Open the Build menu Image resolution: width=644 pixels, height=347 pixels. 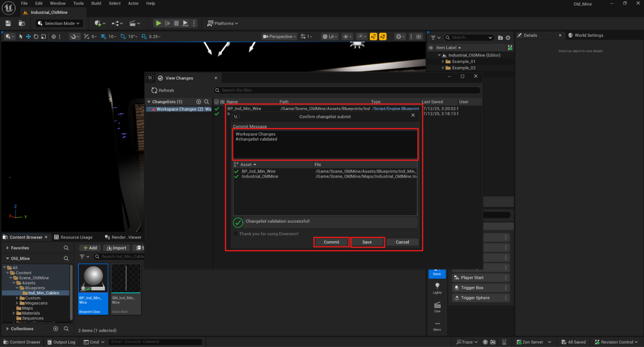[96, 3]
